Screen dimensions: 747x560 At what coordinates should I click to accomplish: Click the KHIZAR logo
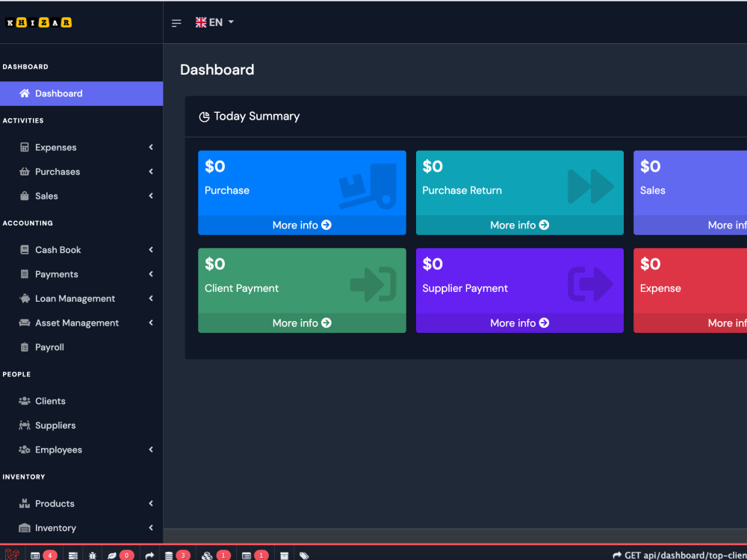point(38,22)
